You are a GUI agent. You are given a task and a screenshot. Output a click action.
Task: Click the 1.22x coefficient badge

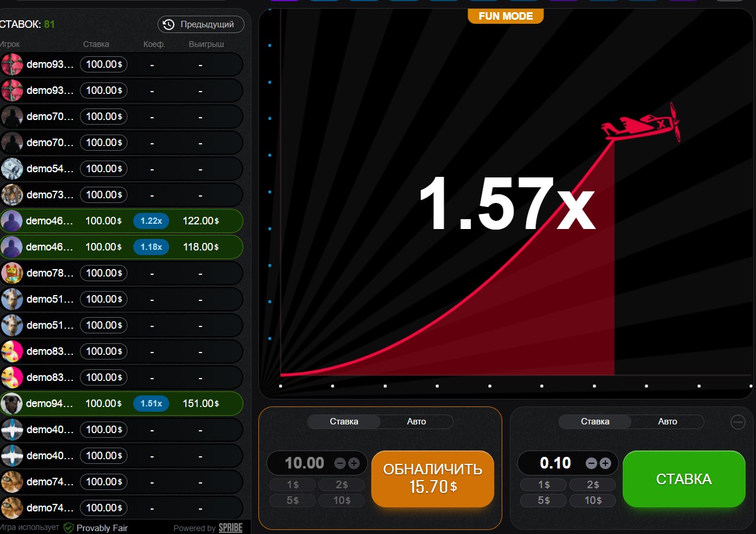pyautogui.click(x=151, y=221)
